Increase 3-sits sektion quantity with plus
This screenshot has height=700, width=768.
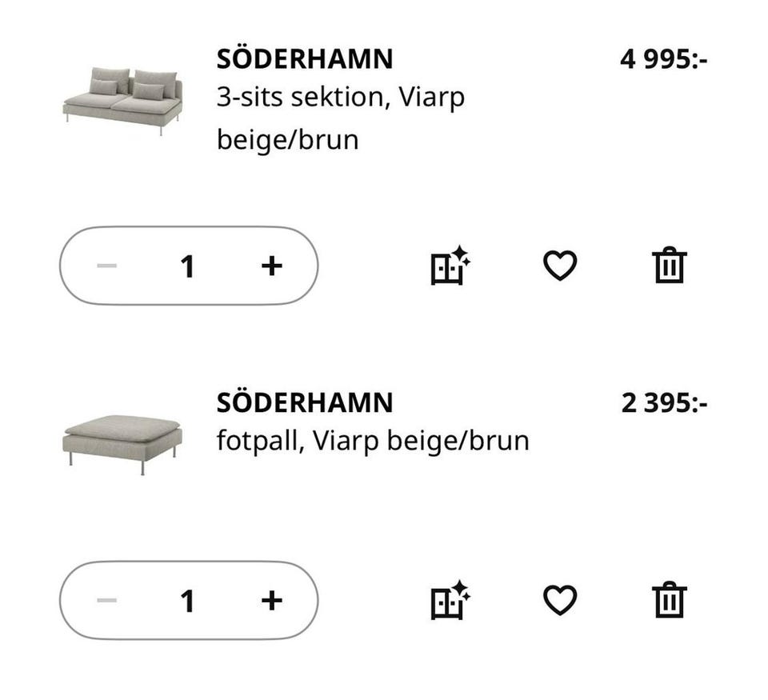click(272, 266)
